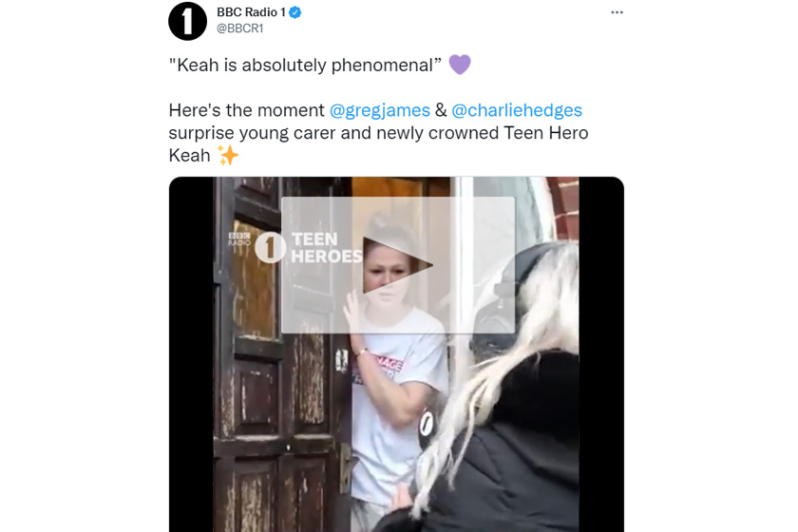Play the Teen Heroes video
The image size is (798, 532).
tap(398, 265)
